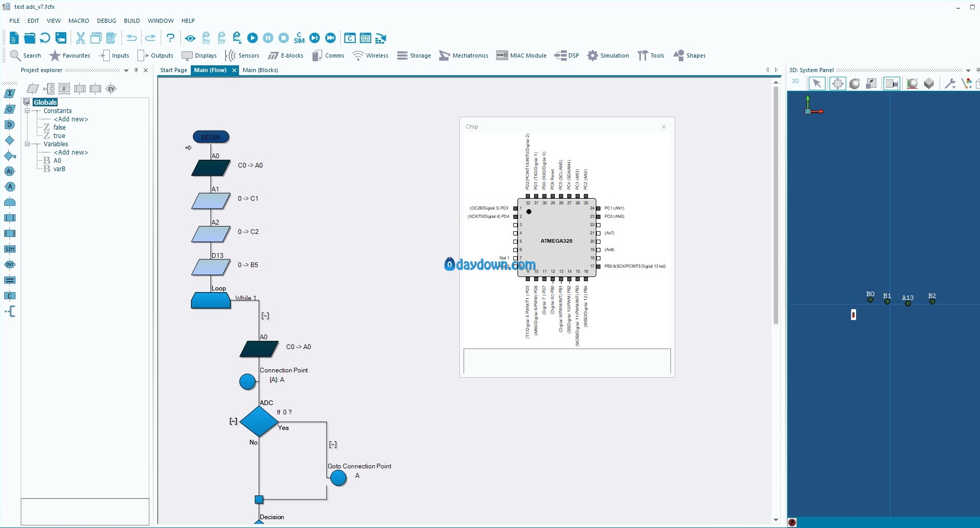Open Project explorer panel dropdown arrow
Screen dimensions: 980x528
(126, 71)
